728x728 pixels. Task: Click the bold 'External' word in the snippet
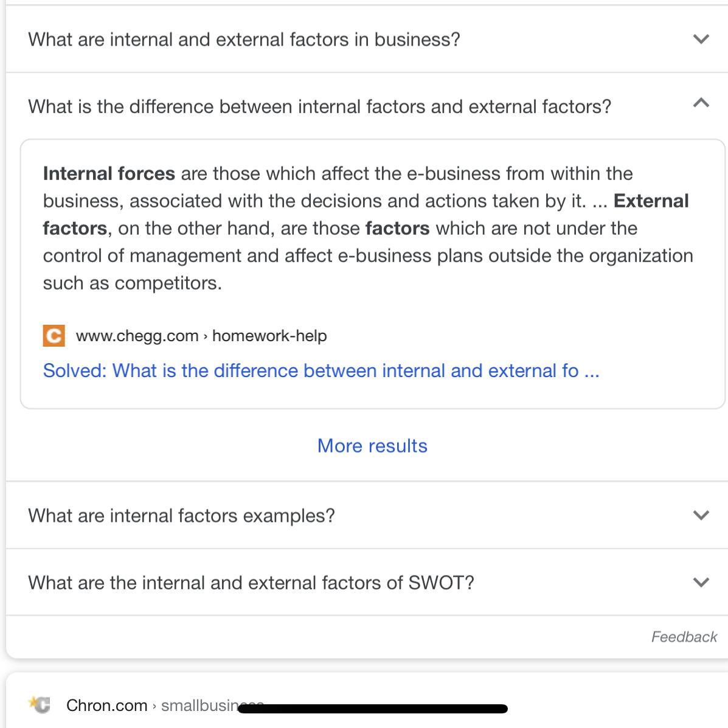click(651, 201)
